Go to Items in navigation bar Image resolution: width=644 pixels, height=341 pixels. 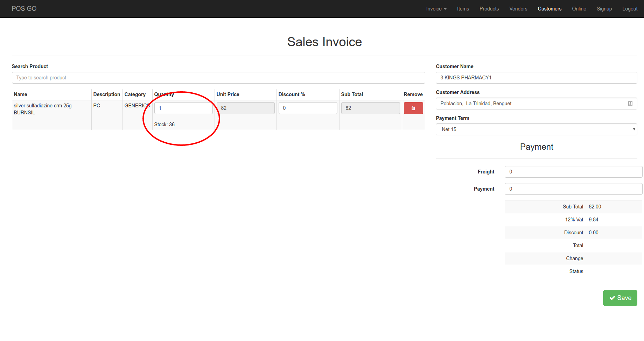pyautogui.click(x=463, y=9)
